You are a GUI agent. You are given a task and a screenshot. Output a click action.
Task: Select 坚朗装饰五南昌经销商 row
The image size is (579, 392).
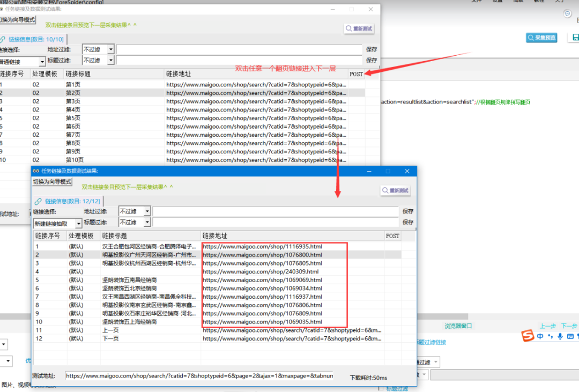pos(217,280)
